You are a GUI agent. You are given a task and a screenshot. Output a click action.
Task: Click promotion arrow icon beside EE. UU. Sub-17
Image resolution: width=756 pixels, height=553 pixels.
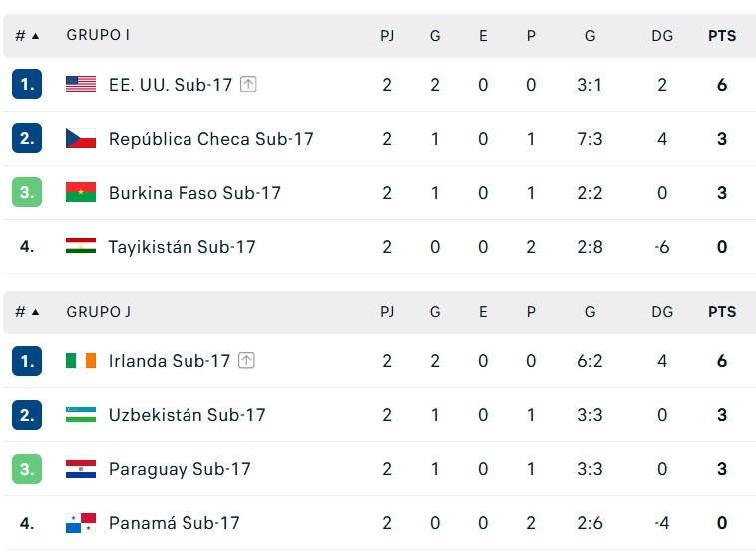[248, 85]
